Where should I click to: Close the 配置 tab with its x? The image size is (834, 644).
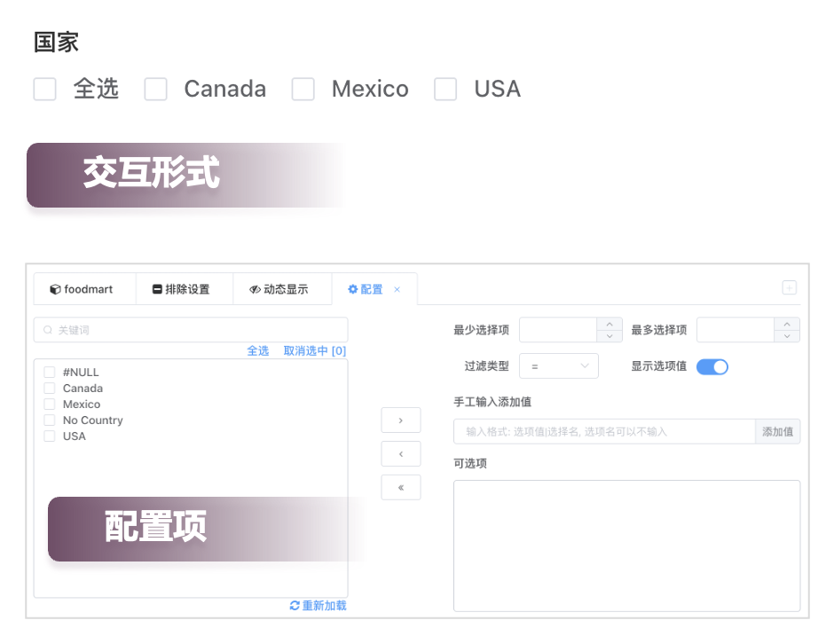tap(397, 289)
